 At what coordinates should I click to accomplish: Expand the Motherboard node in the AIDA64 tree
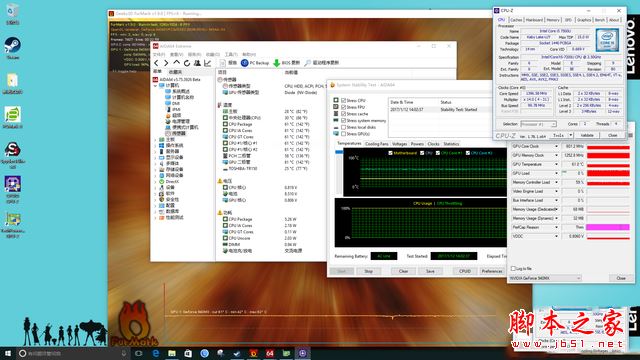(156, 140)
